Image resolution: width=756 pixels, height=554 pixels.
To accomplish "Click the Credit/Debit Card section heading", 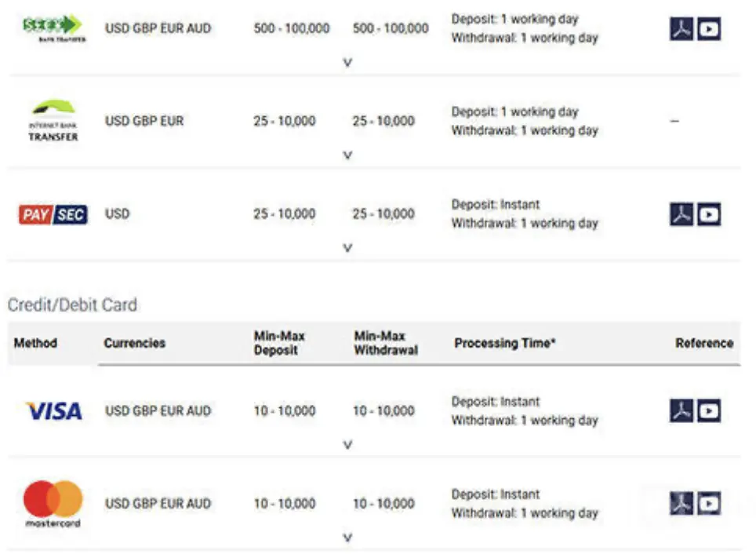I will click(72, 305).
